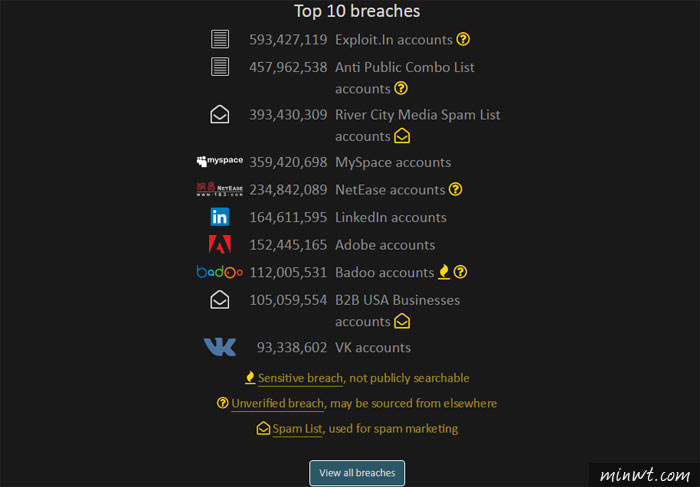The height and width of the screenshot is (487, 700).
Task: Click the MySpace logo
Action: click(x=220, y=161)
